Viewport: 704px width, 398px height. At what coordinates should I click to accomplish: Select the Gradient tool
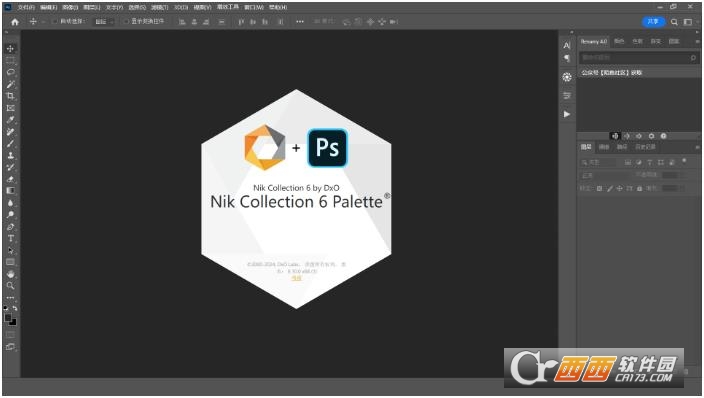10,191
